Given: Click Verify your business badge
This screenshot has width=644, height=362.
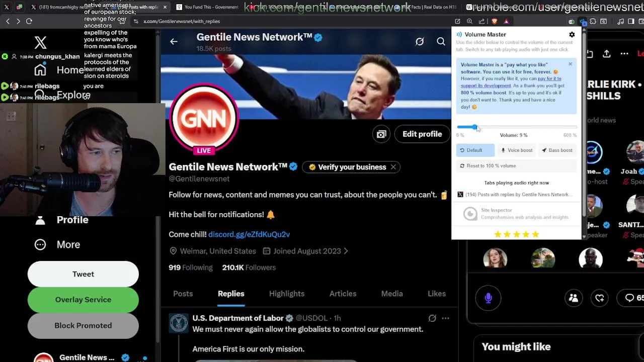Looking at the screenshot, I should point(347,167).
